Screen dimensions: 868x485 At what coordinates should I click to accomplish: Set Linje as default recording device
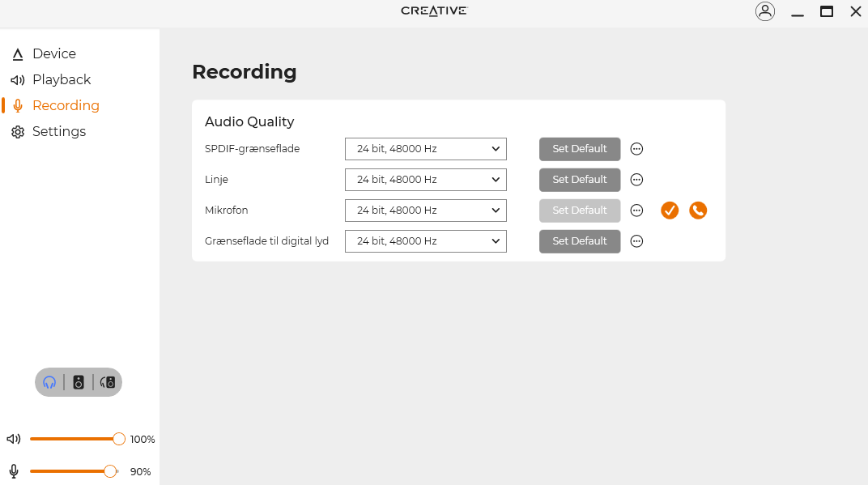click(x=580, y=180)
